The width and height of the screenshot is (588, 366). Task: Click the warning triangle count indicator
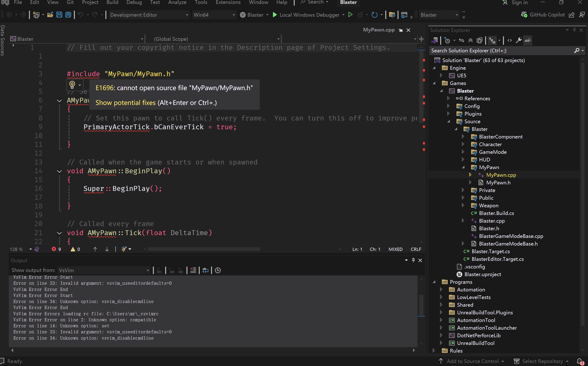tap(75, 249)
